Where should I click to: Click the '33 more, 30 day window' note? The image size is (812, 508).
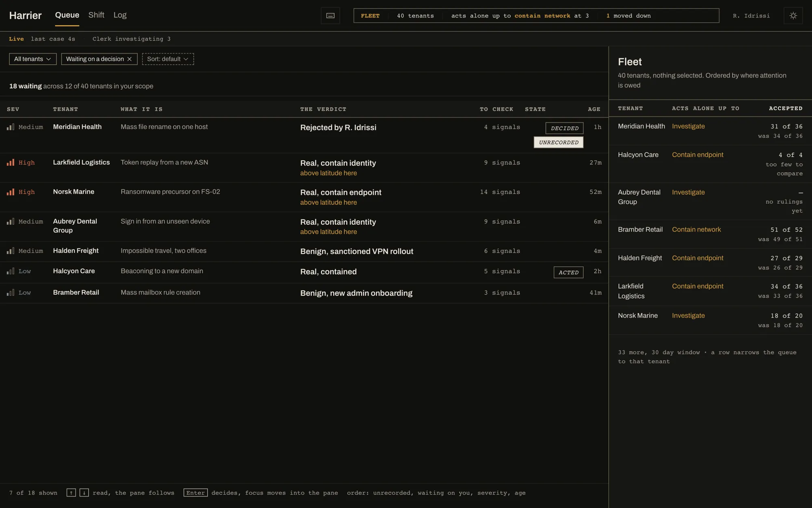click(x=707, y=357)
